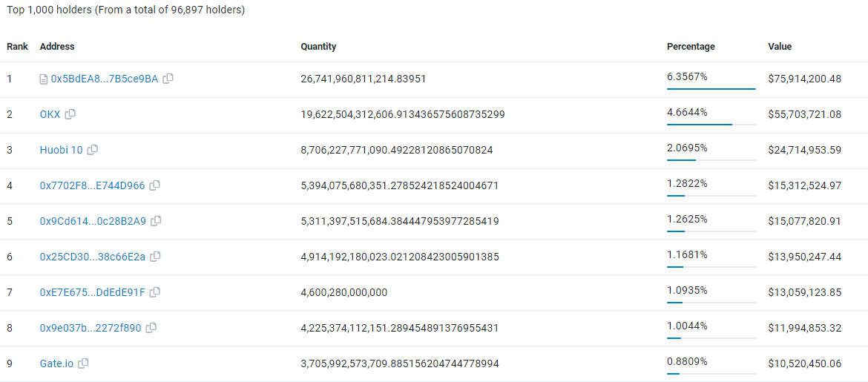868x382 pixels.
Task: Click the Percentage column header
Action: click(x=691, y=47)
